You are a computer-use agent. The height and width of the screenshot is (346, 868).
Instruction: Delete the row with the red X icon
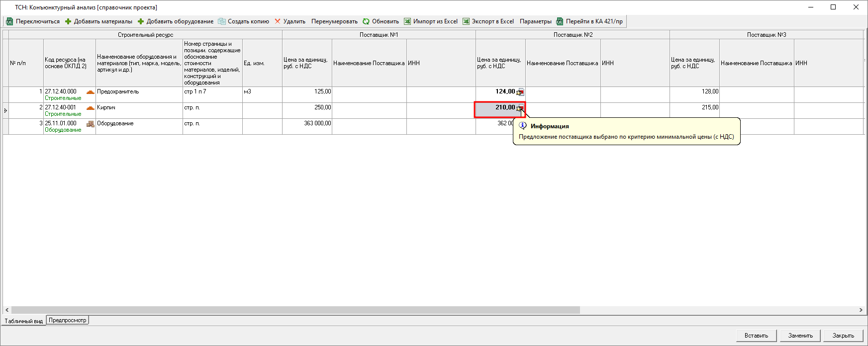[x=278, y=21]
